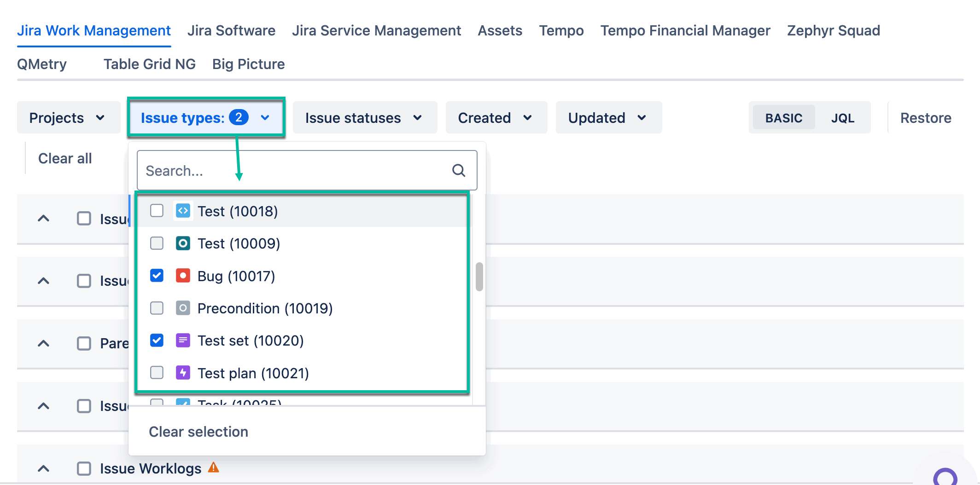980x485 pixels.
Task: Open the Projects filter dropdown
Action: tap(68, 118)
